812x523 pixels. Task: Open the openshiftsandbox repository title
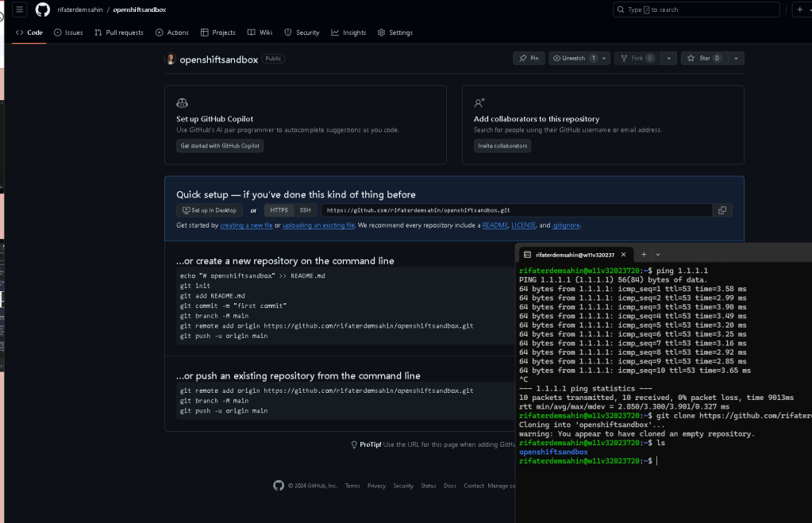tap(218, 60)
